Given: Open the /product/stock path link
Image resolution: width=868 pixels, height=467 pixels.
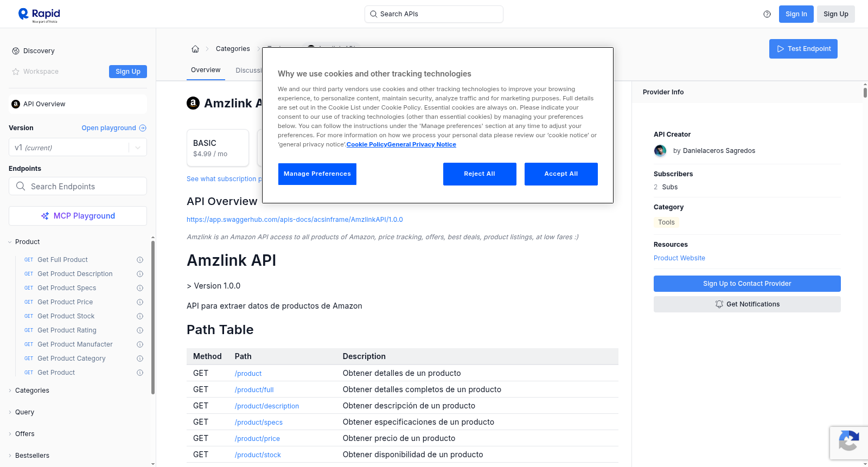Looking at the screenshot, I should 258,455.
